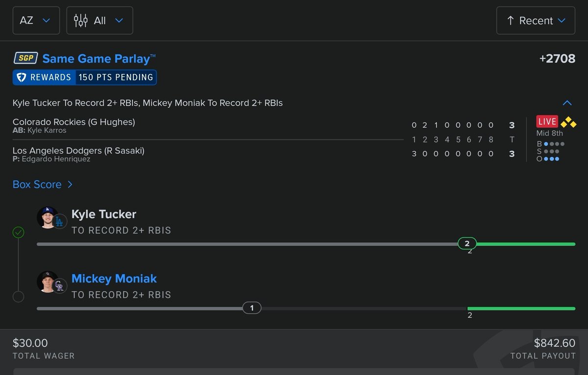
Task: Click the Mickey Moniak RBI progress marker
Action: coord(252,308)
